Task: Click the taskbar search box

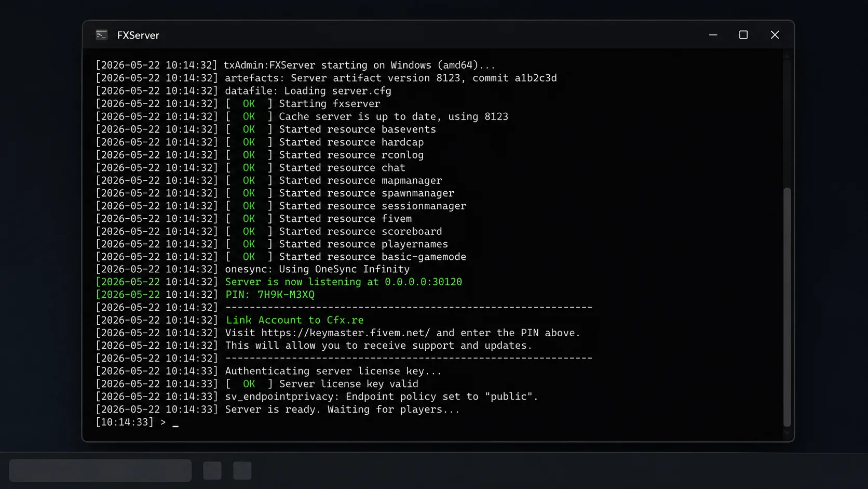Action: (100, 470)
